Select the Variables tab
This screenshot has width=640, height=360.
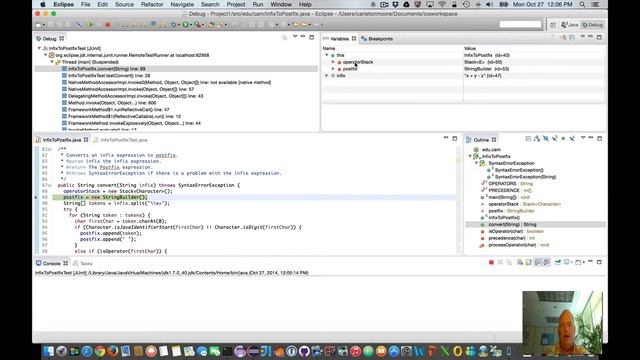[339, 39]
